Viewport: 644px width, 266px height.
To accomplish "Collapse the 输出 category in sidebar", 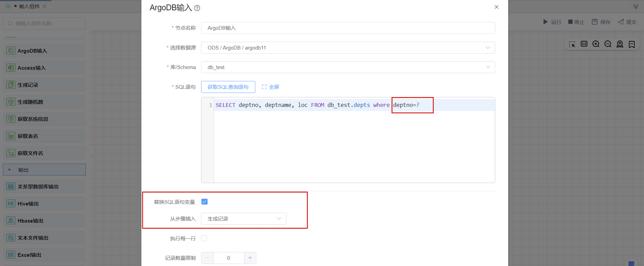I will click(x=10, y=170).
